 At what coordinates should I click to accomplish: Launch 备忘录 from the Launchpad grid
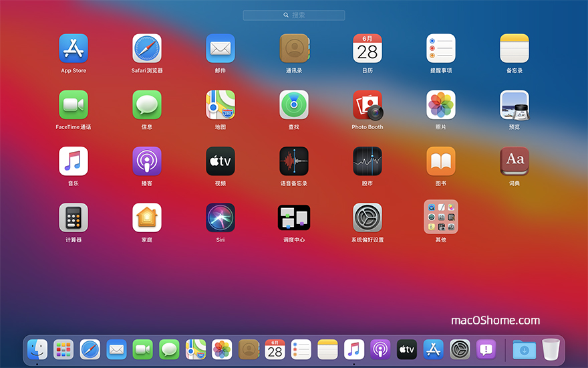pyautogui.click(x=514, y=48)
